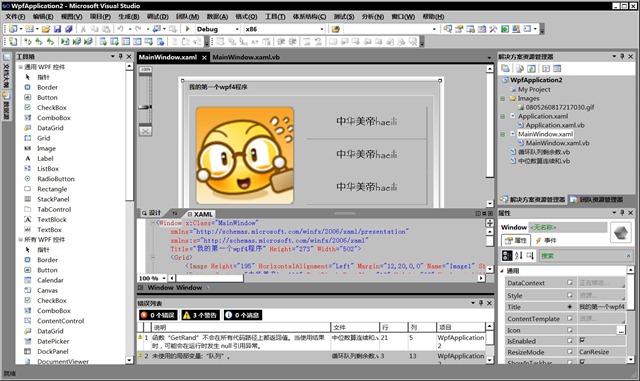Click the ... browse button for Icon property

click(621, 330)
